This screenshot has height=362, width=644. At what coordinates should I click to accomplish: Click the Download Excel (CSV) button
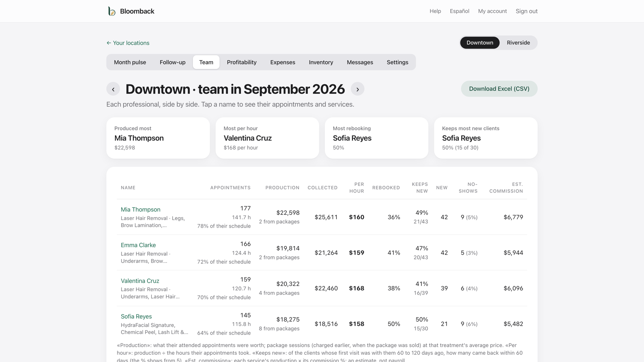(x=499, y=89)
